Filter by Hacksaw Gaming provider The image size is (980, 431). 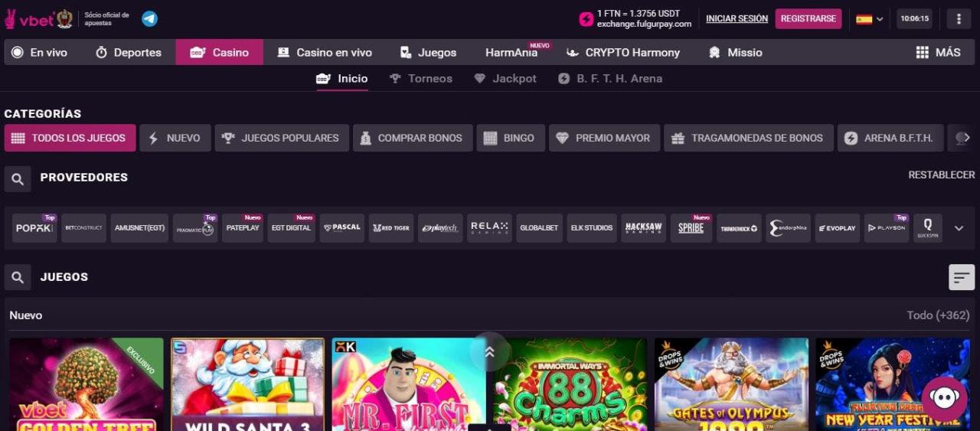tap(643, 228)
